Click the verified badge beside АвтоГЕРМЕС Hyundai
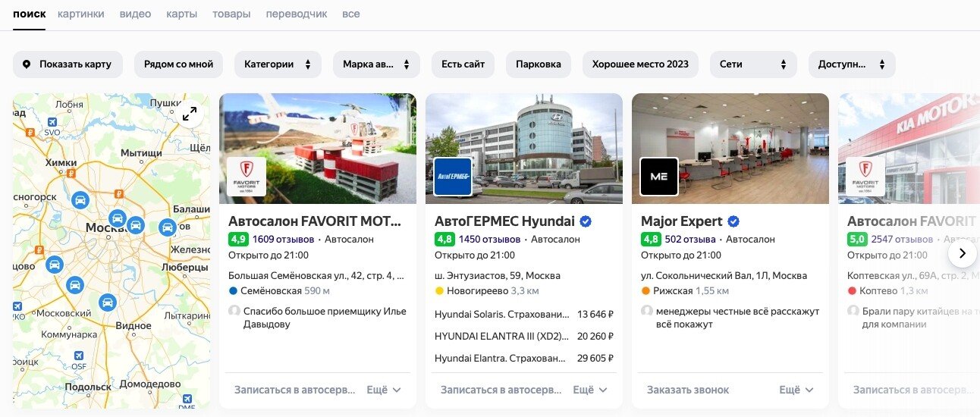Image resolution: width=980 pixels, height=417 pixels. (x=586, y=221)
